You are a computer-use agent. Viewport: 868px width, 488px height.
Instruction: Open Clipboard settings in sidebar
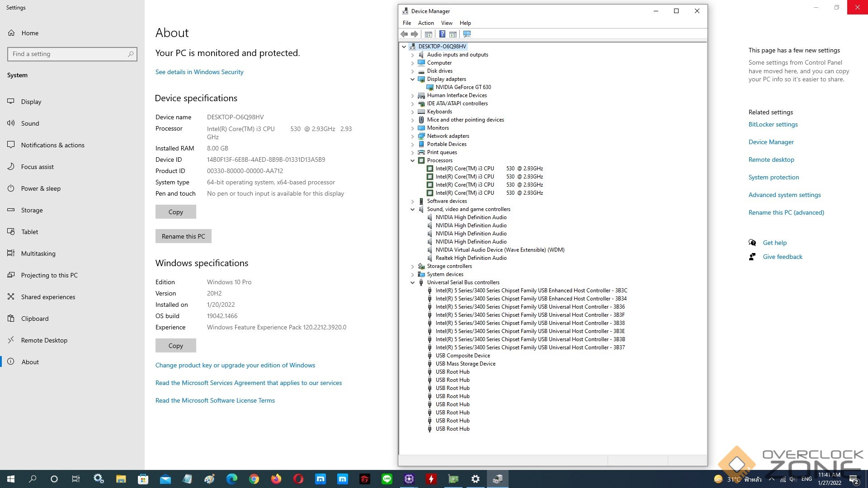coord(35,319)
